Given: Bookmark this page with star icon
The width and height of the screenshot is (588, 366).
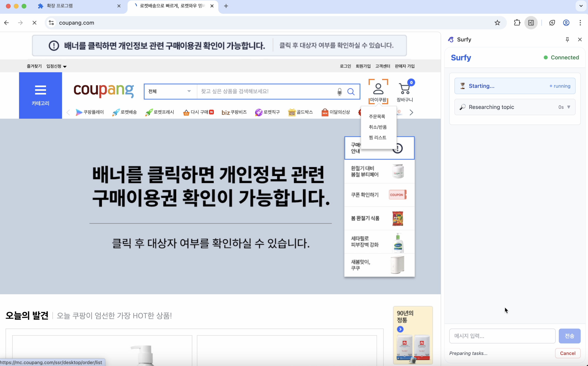Looking at the screenshot, I should click(497, 23).
